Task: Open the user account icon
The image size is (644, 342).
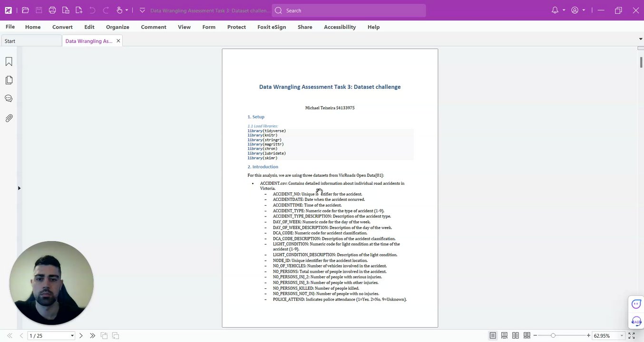Action: [575, 10]
